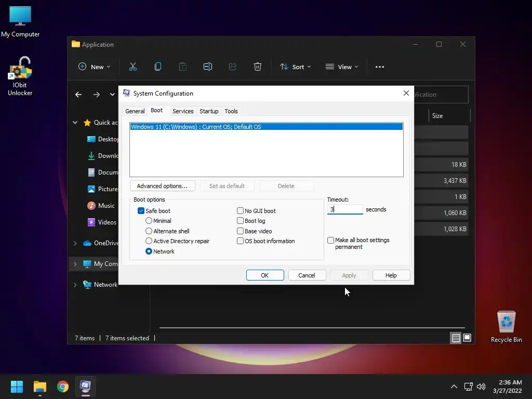Viewport: 532px width, 399px height.
Task: Open the View dropdown menu
Action: tap(342, 67)
